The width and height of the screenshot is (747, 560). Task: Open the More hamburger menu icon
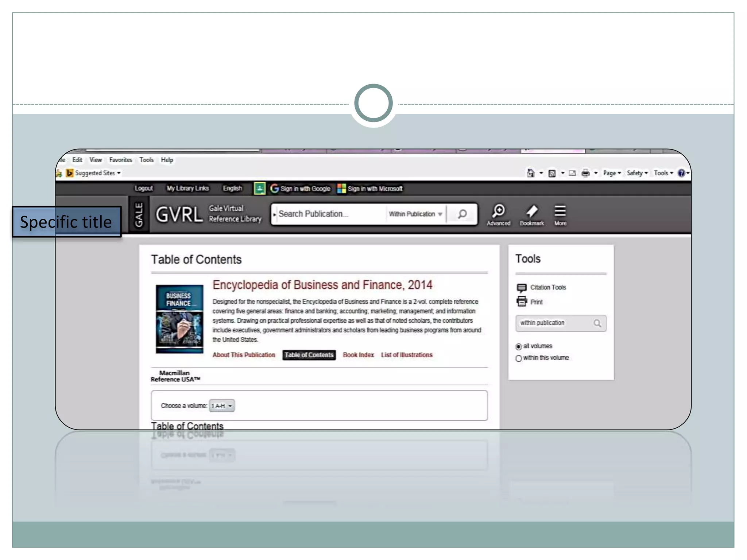(x=560, y=211)
